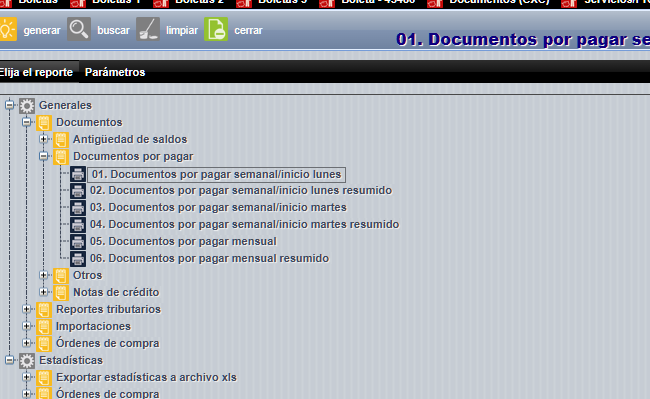Expand Exportar estadísticas a archivo xls node
Viewport: 650px width, 399px height.
pyautogui.click(x=27, y=377)
